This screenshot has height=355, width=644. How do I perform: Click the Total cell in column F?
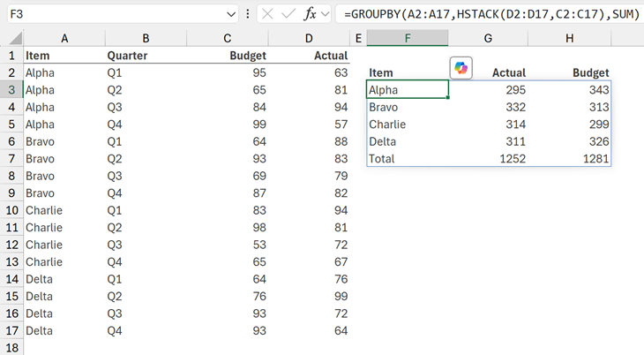(407, 159)
